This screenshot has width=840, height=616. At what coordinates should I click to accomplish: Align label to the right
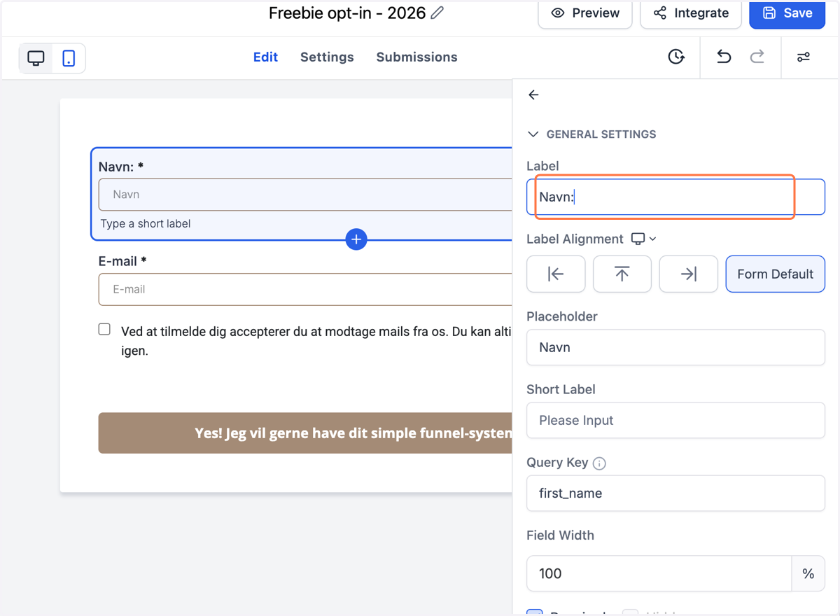click(x=689, y=274)
